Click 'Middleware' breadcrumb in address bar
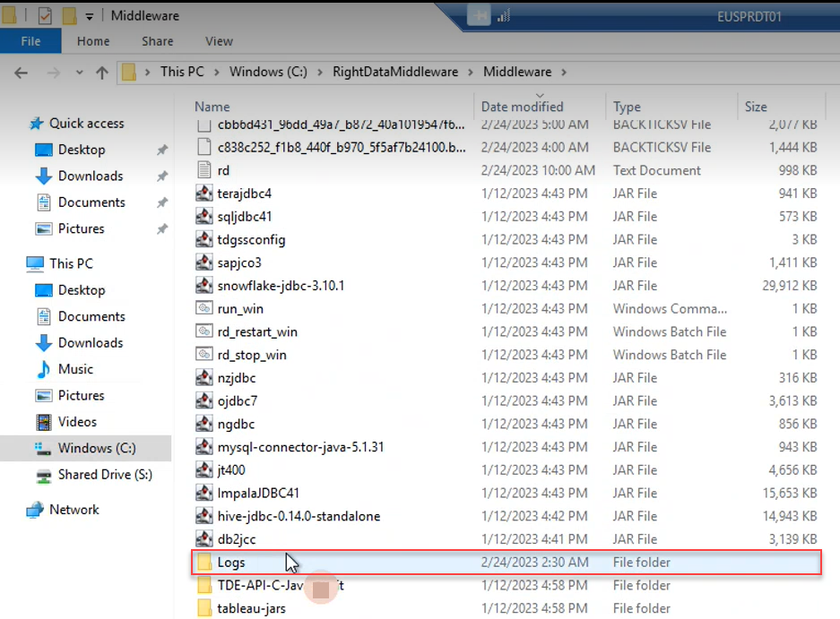Image resolution: width=840 pixels, height=619 pixels. tap(517, 72)
